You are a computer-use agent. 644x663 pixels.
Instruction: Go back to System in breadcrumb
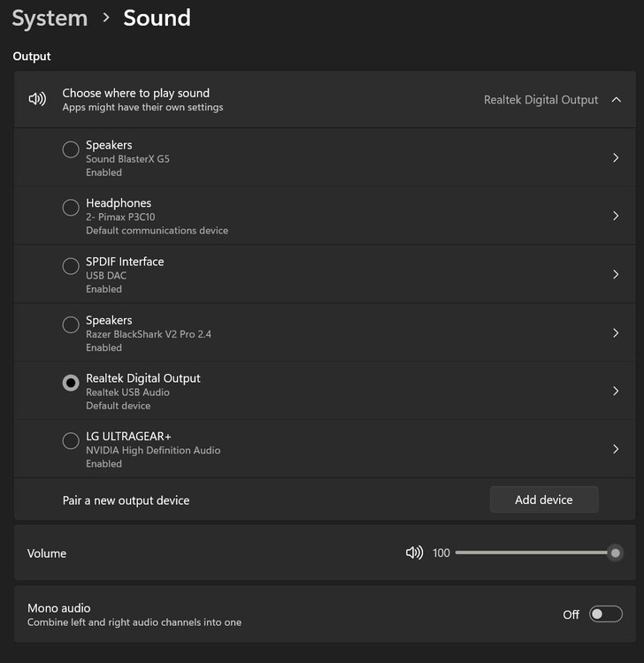50,18
